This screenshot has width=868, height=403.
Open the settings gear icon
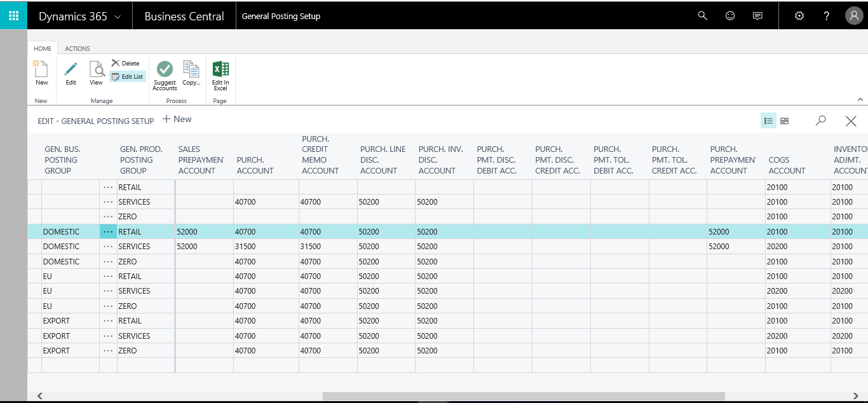799,16
